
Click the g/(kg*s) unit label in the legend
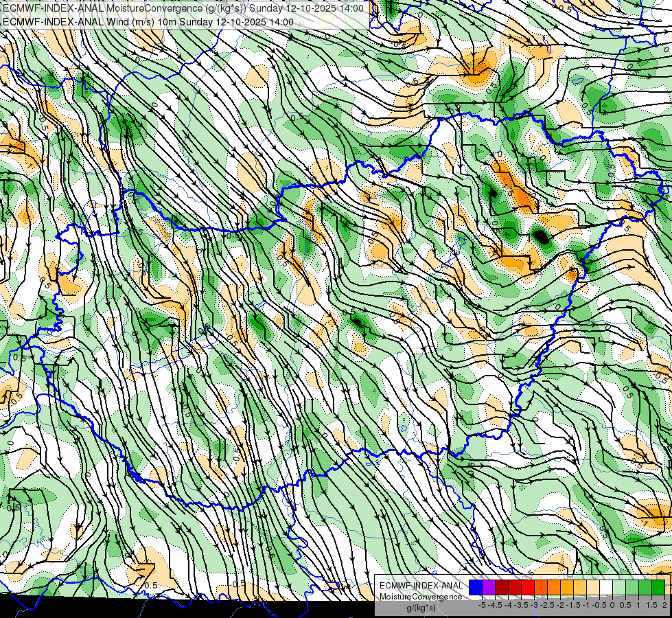[421, 608]
